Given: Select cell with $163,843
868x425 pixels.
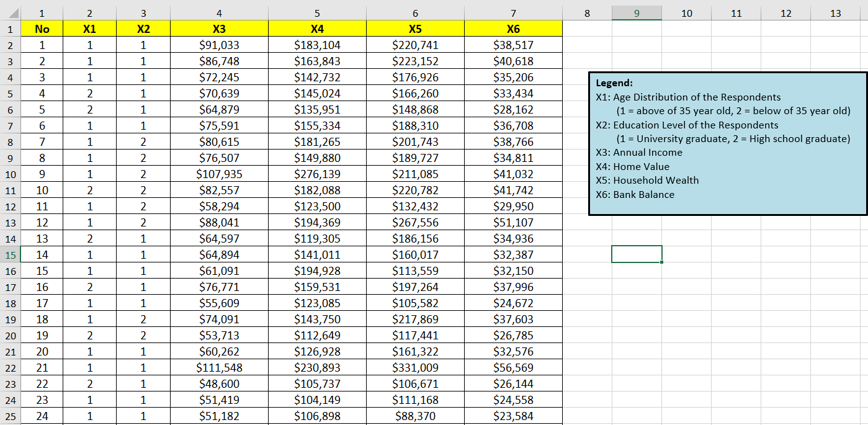Looking at the screenshot, I should coord(317,61).
